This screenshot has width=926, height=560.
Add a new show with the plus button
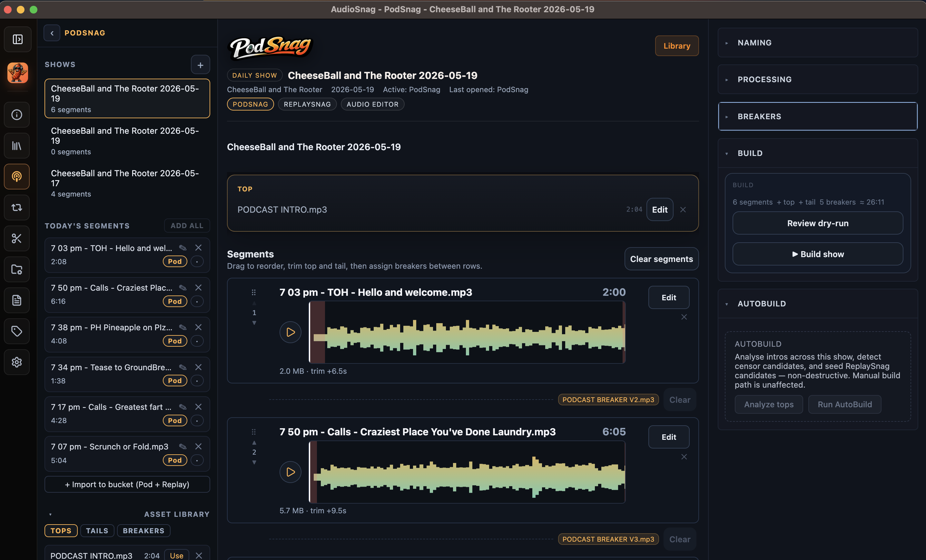tap(200, 64)
